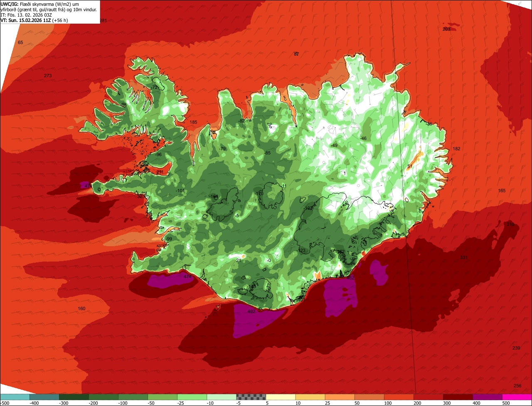
Task: Click the value -79 in northwest Iceland
Action: point(222,149)
